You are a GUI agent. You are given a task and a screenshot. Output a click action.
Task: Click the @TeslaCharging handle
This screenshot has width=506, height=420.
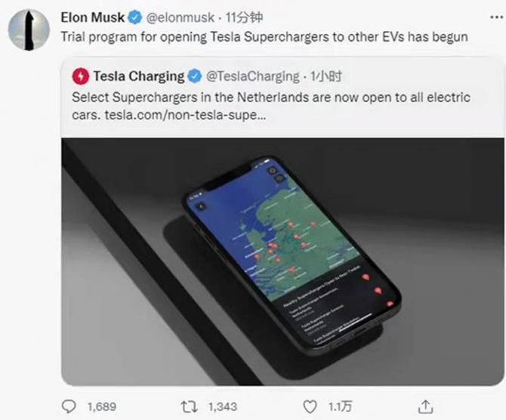pos(252,76)
